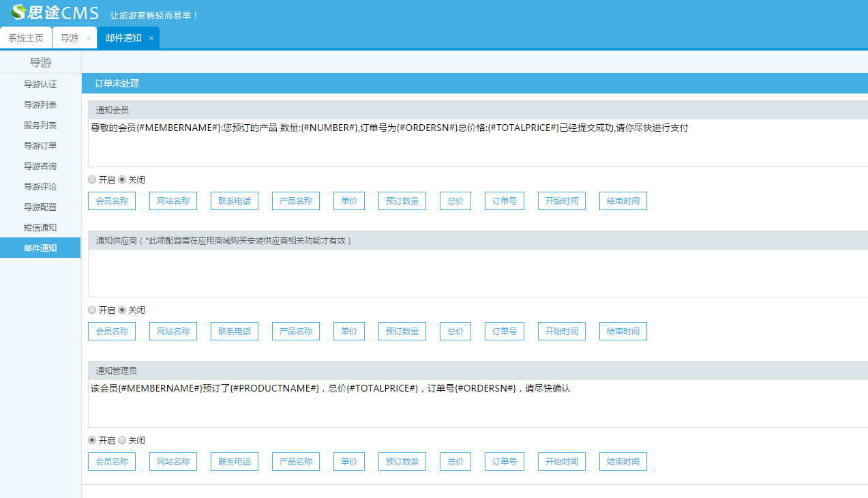Insert 订单号 tag in 通知会员 section
868x498 pixels.
[505, 201]
